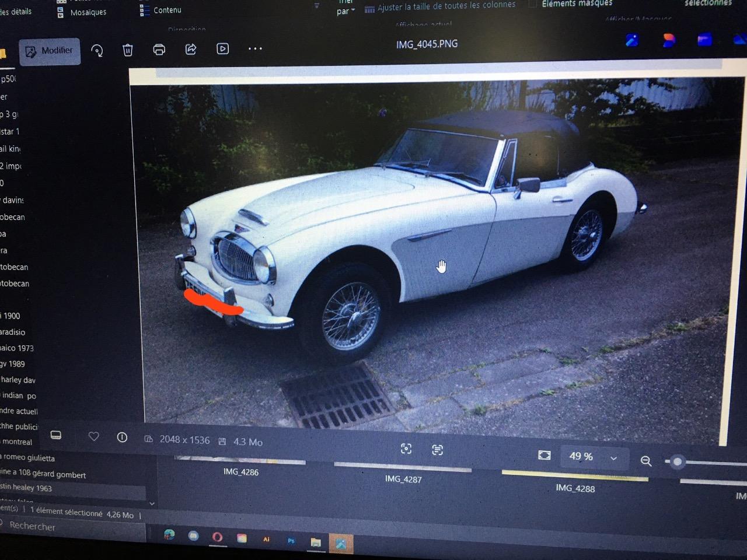Delete the photo with the trash icon
This screenshot has width=747, height=560.
[x=128, y=50]
